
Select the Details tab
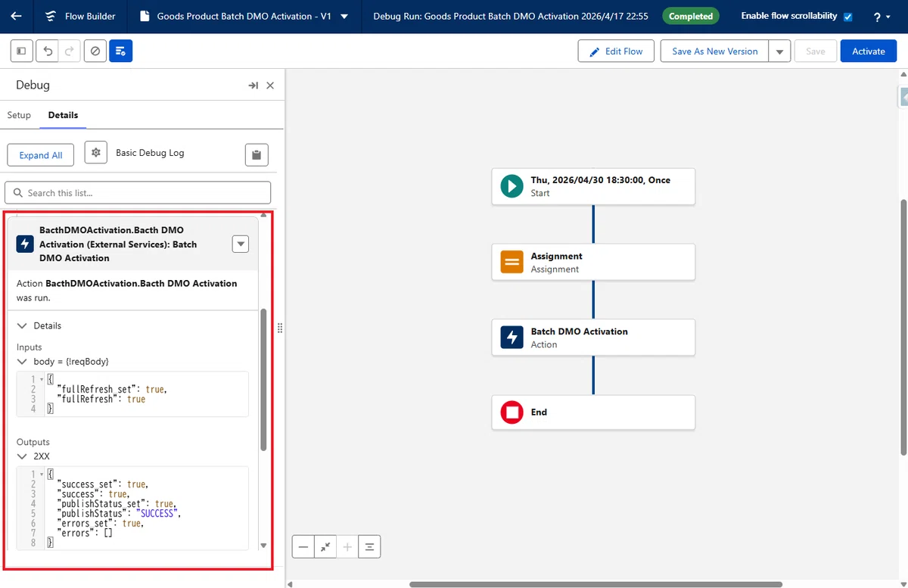click(x=63, y=115)
